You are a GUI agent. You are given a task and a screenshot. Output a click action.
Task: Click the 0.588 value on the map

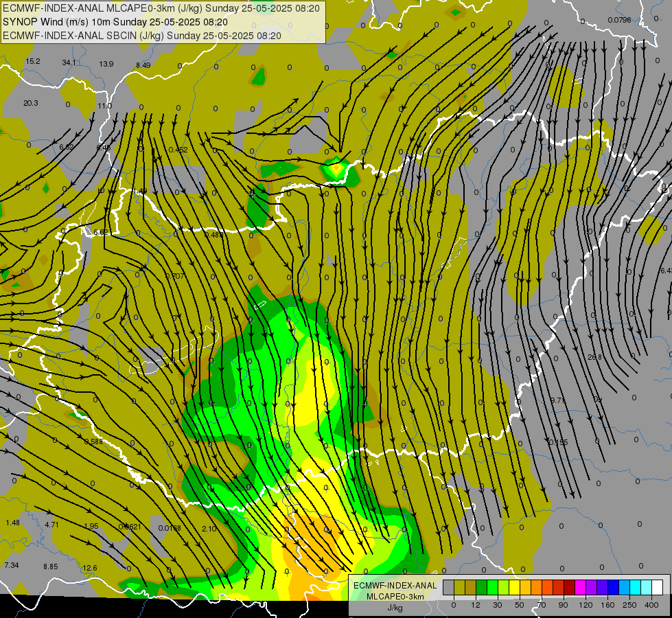(93, 442)
